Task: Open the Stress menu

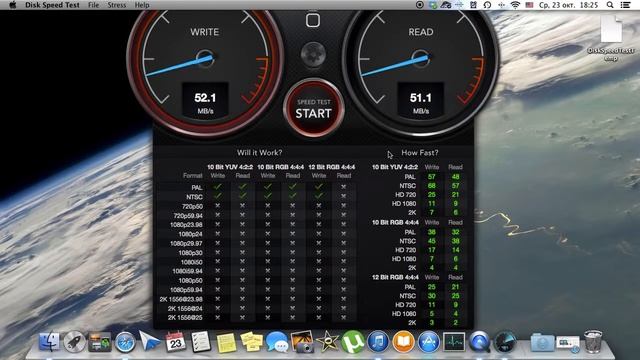Action: tap(117, 5)
